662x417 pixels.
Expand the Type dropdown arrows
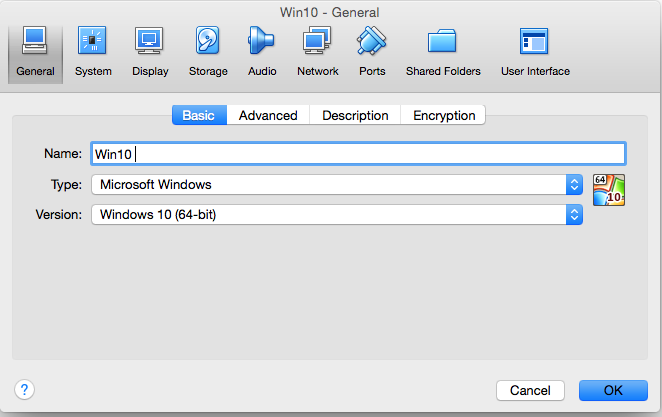(x=574, y=184)
